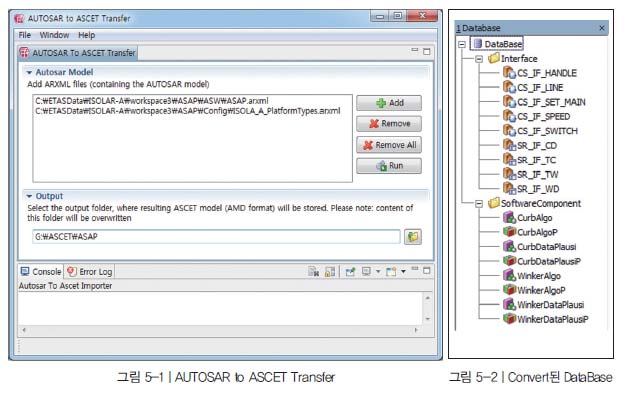Select the ASAP.arxml file entry
Image resolution: width=630 pixels, height=402 pixels.
(x=152, y=100)
